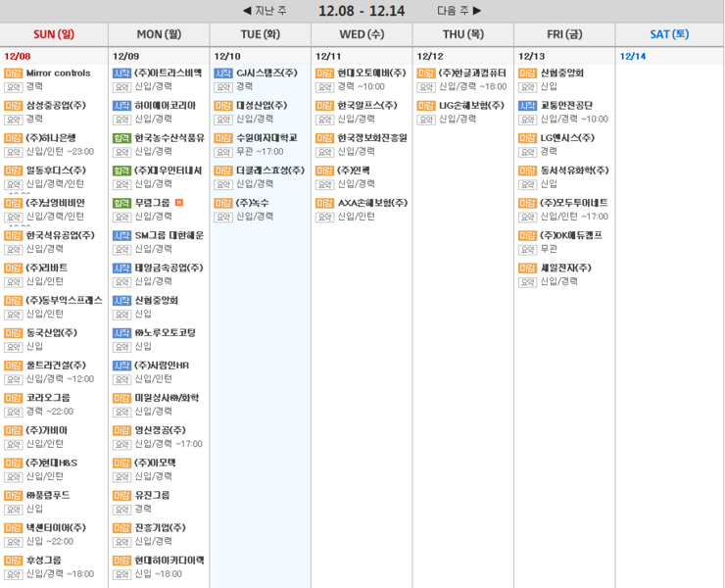Click the 마감 badge next to 후성그룹

[13, 561]
